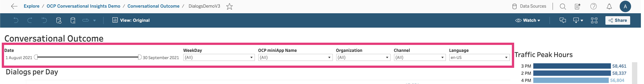Click the Redo icon in toolbar

point(30,20)
